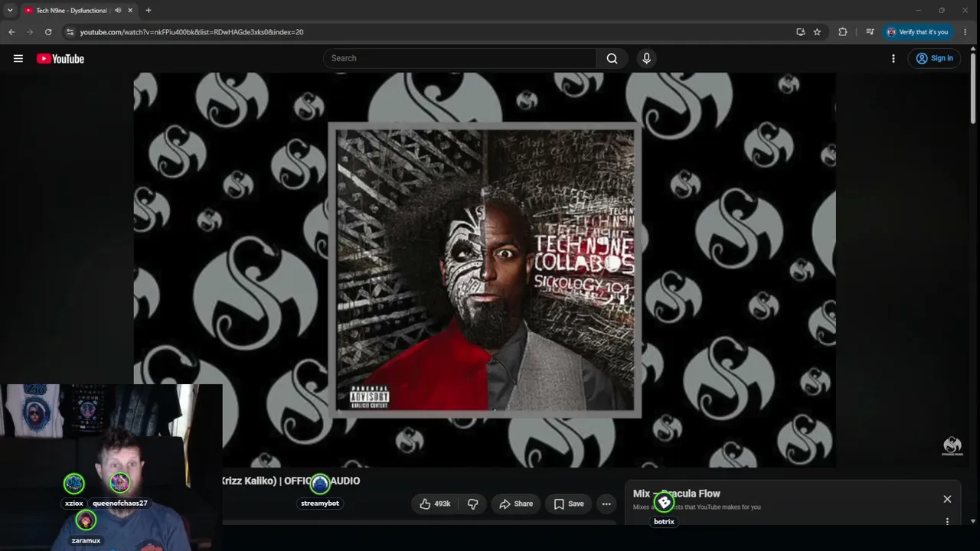Image resolution: width=980 pixels, height=551 pixels.
Task: Click the queenofchaos27 avatar on the overlay
Action: click(119, 483)
